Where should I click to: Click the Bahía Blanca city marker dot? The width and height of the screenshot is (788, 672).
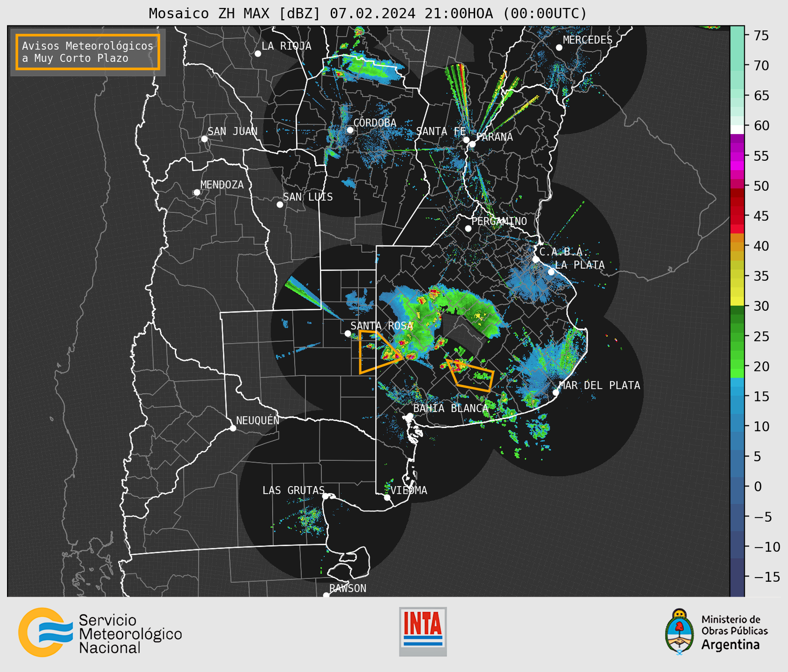point(410,416)
